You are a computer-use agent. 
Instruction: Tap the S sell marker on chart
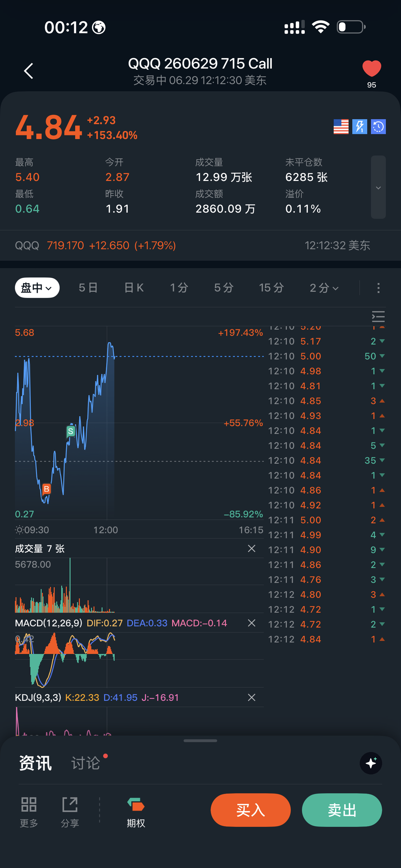point(71,431)
